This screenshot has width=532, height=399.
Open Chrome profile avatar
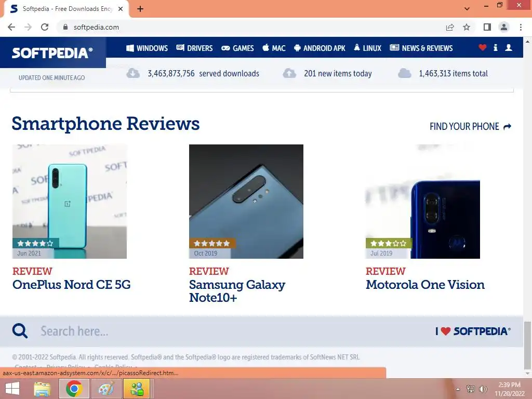click(x=504, y=27)
